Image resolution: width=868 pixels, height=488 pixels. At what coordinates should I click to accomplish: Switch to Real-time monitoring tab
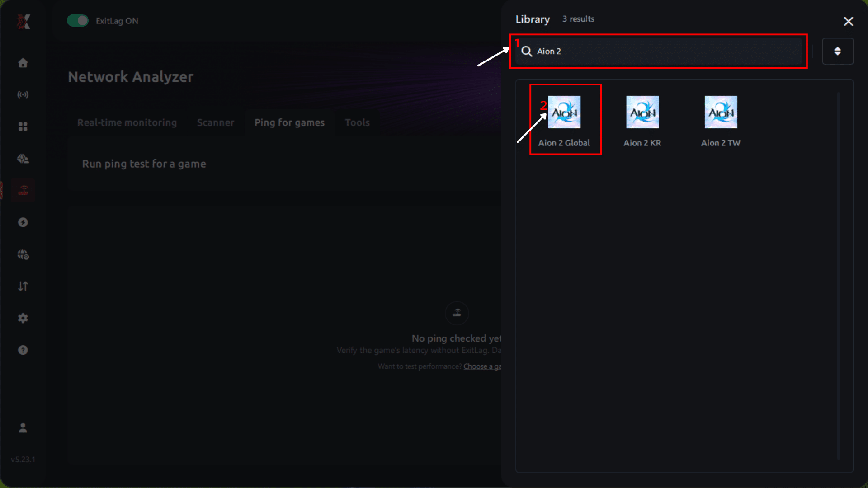pos(127,122)
